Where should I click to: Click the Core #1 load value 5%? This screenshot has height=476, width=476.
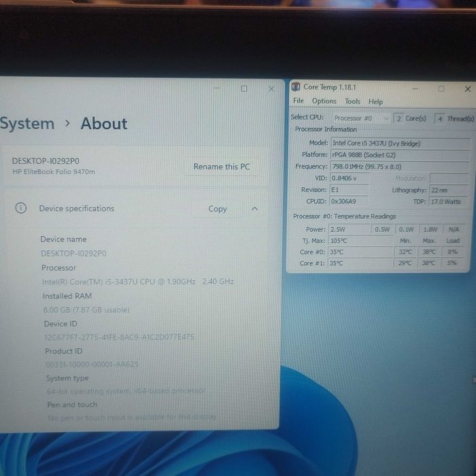pos(452,262)
